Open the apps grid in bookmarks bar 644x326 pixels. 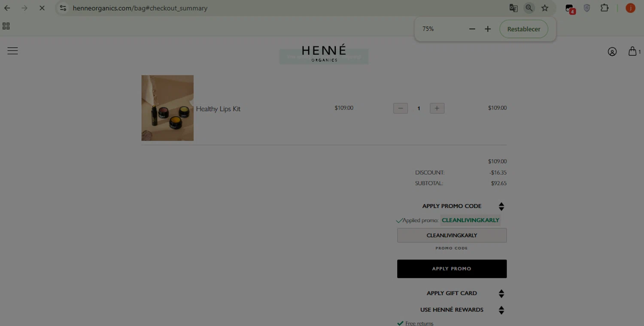[x=6, y=26]
